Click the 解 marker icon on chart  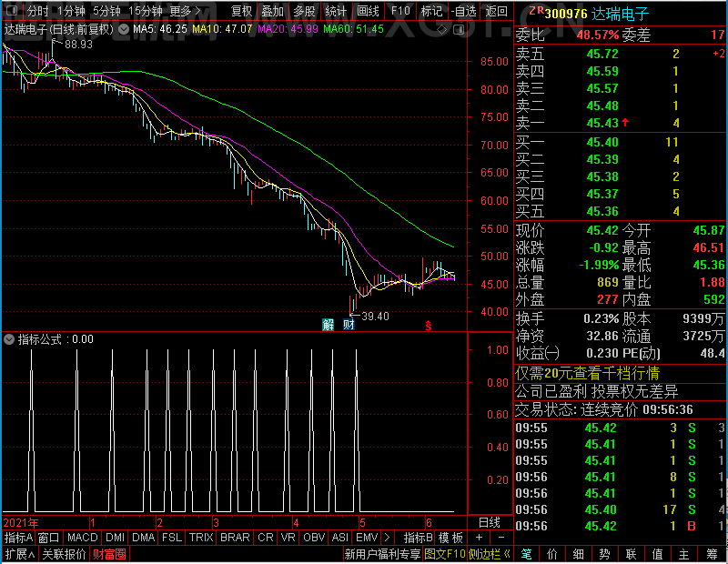329,325
